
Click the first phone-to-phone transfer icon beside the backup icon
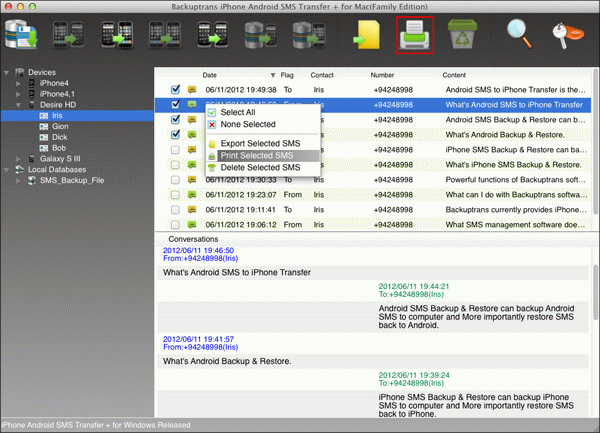(x=68, y=35)
